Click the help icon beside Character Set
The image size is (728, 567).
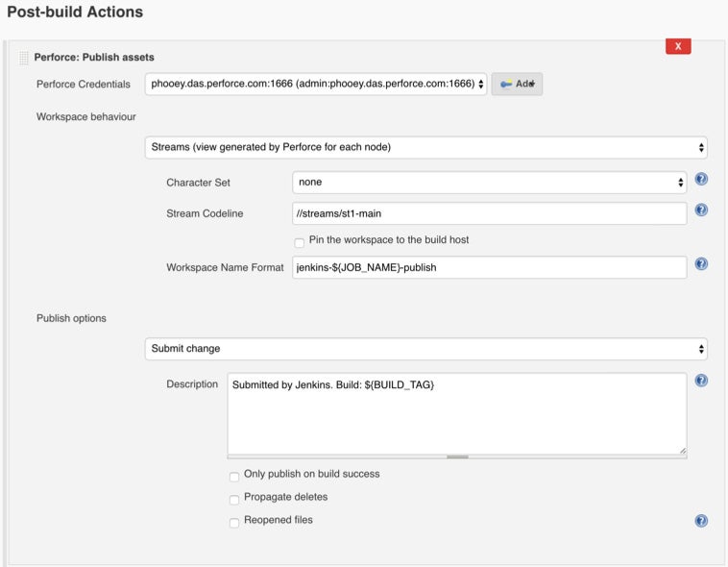click(x=701, y=179)
